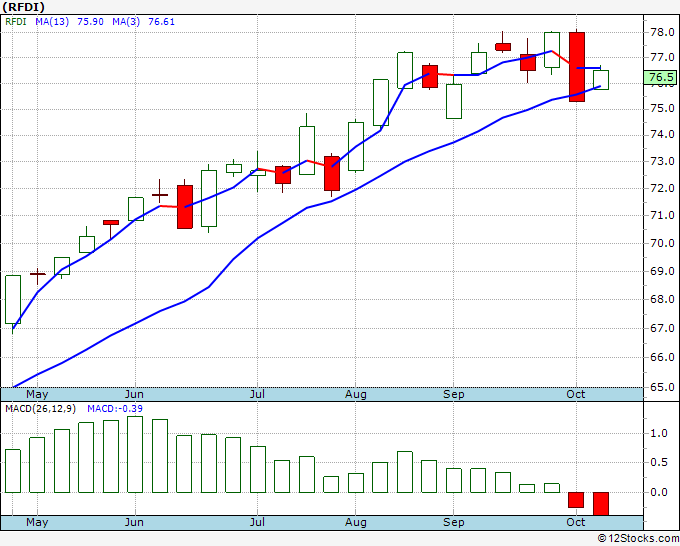Viewport: 680px width, 546px height.
Task: Click the 77.0 price axis label
Action: pos(662,57)
